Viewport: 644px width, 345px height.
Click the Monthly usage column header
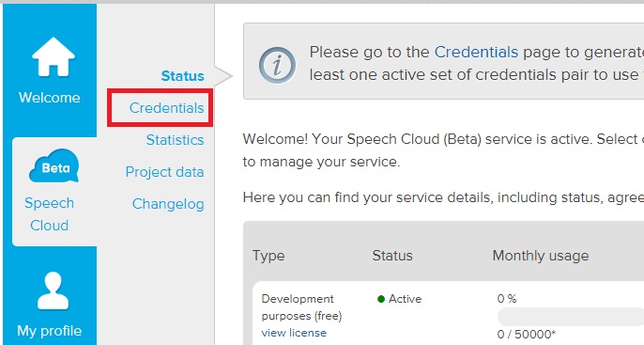click(541, 256)
